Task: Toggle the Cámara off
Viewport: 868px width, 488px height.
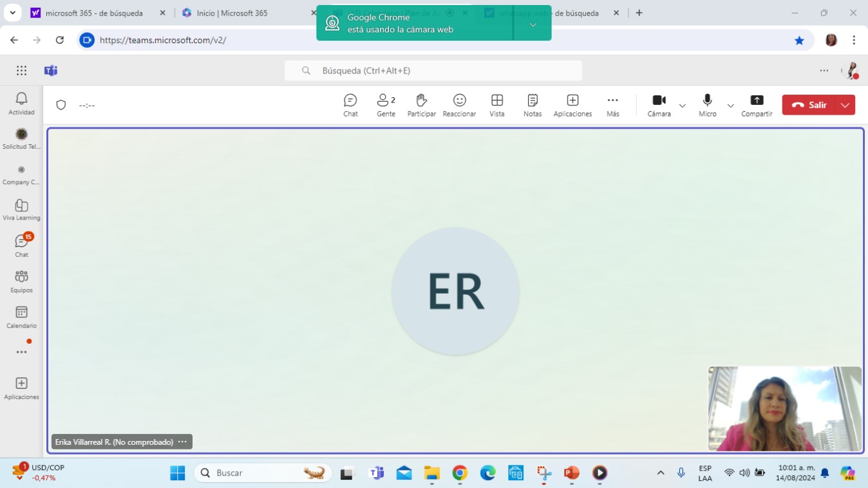Action: [659, 105]
